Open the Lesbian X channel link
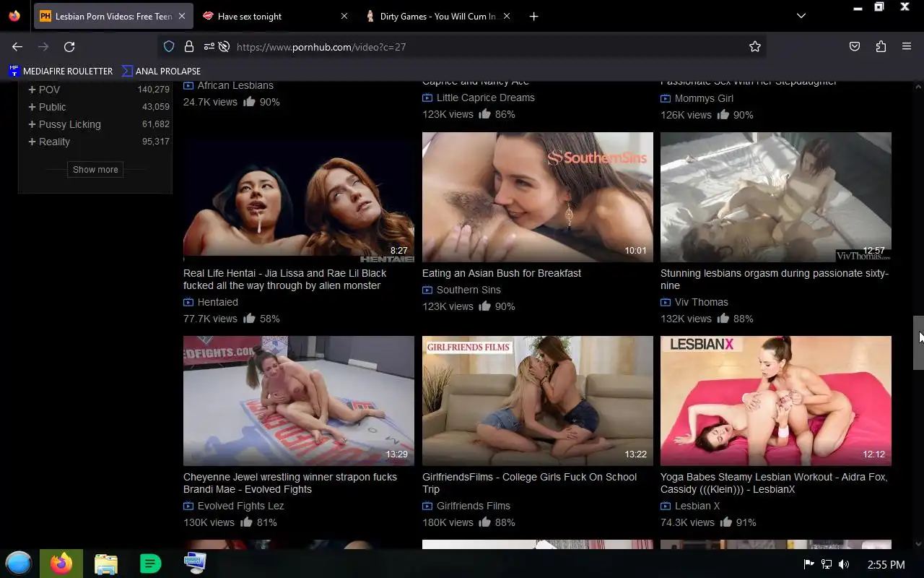Screen dimensions: 924x578 [697, 506]
